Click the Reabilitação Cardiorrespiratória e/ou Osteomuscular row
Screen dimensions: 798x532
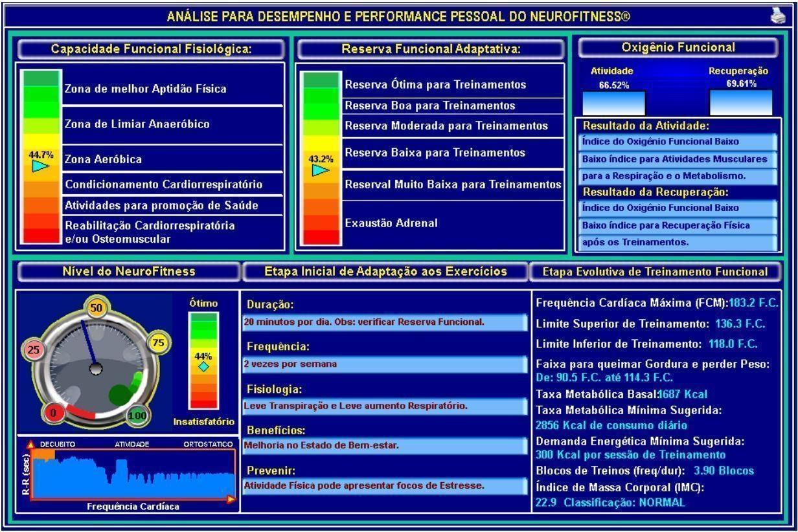(x=173, y=232)
